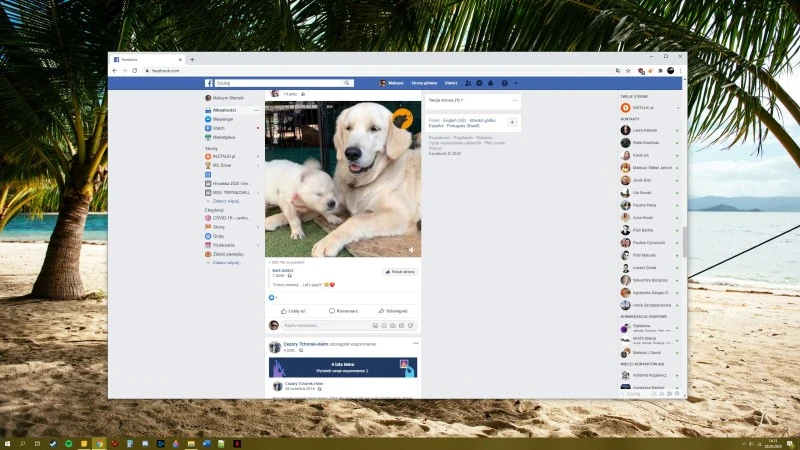Go to Strona główna

coord(424,83)
